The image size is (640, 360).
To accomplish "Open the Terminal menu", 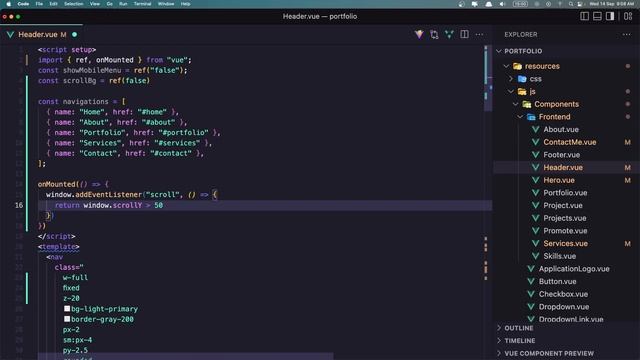I will 142,4.
